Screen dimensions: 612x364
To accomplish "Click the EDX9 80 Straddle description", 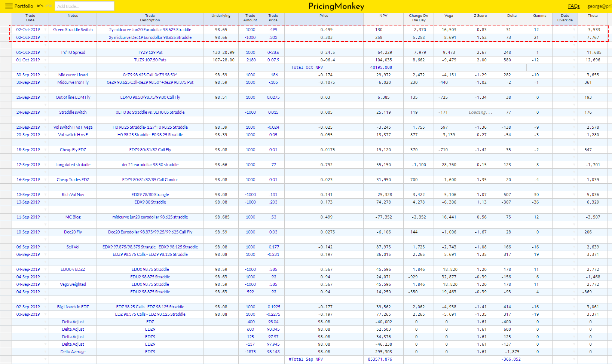I will click(x=150, y=202).
